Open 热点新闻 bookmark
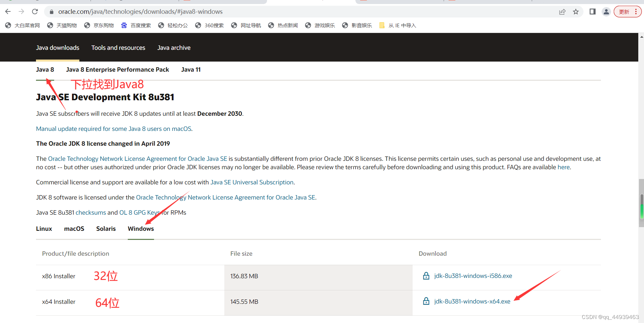 283,26
